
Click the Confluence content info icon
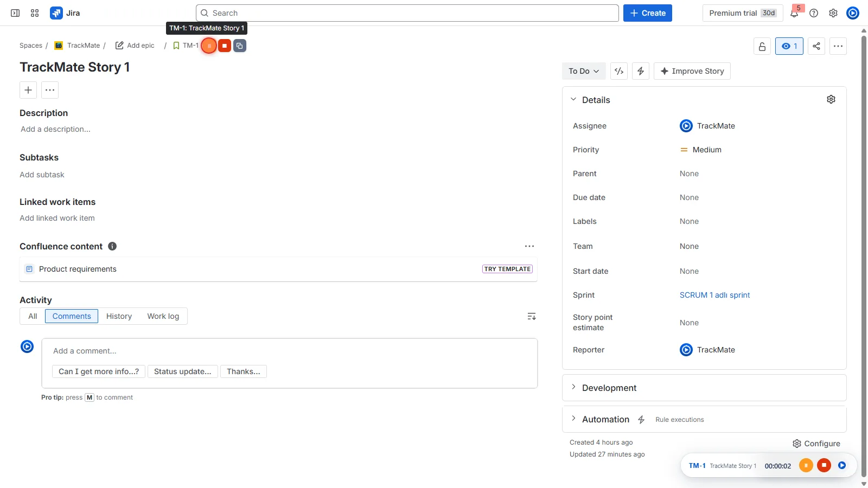[112, 246]
